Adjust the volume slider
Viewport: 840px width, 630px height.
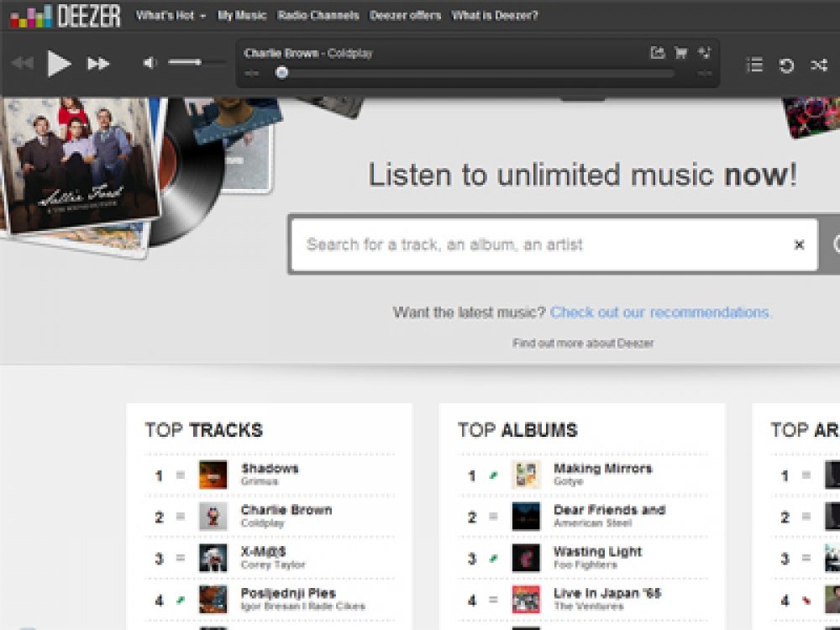pyautogui.click(x=196, y=63)
